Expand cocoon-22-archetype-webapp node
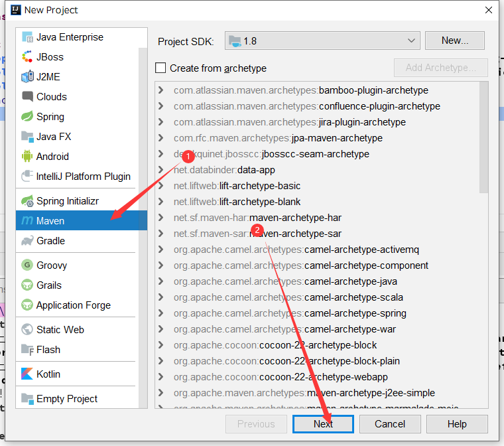This screenshot has height=446, width=504. click(x=160, y=377)
